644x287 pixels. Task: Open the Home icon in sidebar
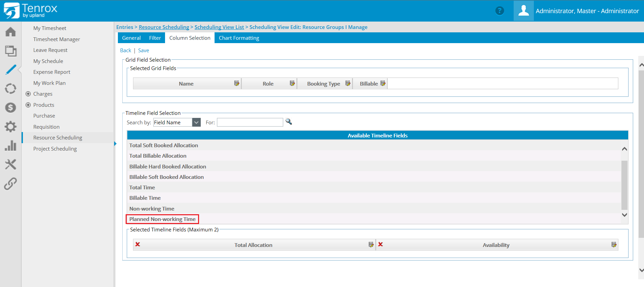[x=10, y=32]
